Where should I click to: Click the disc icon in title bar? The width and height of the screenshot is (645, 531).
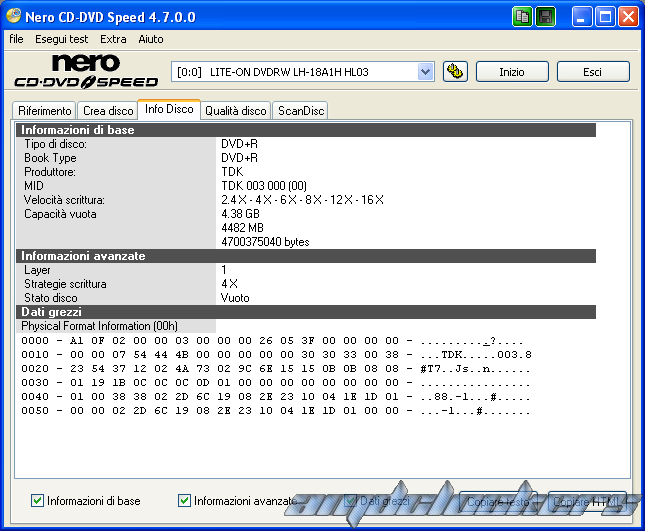pyautogui.click(x=14, y=17)
